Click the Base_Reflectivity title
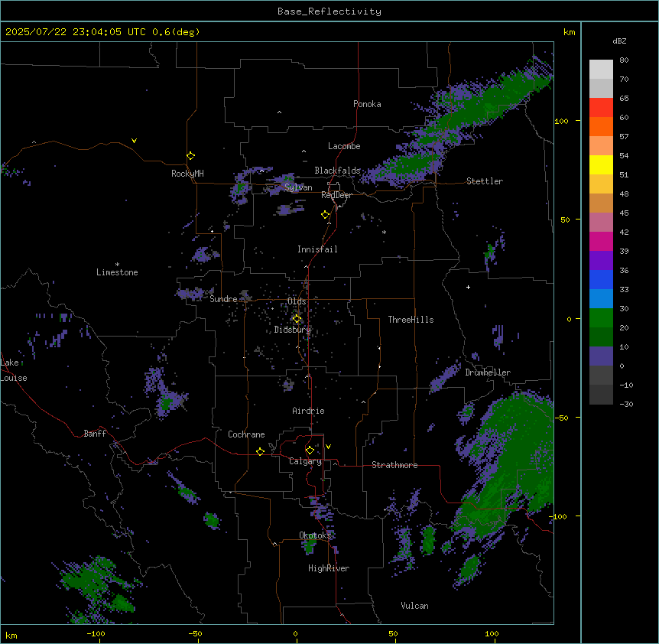Image resolution: width=659 pixels, height=644 pixels. tap(329, 11)
